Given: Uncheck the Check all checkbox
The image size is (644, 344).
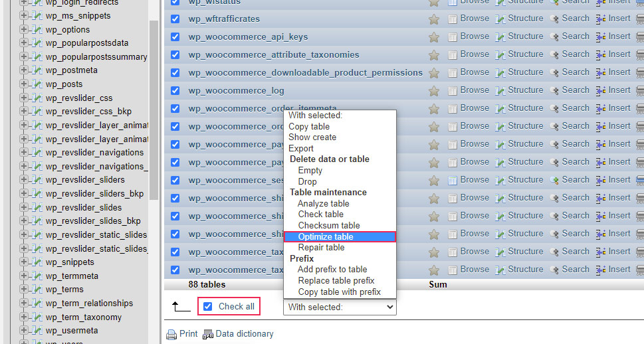Looking at the screenshot, I should click(208, 306).
